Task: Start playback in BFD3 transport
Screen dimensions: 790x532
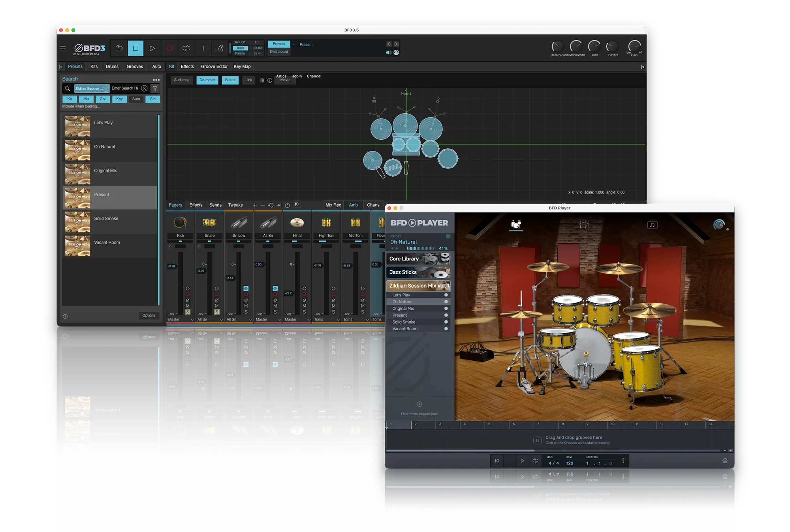Action: click(152, 48)
